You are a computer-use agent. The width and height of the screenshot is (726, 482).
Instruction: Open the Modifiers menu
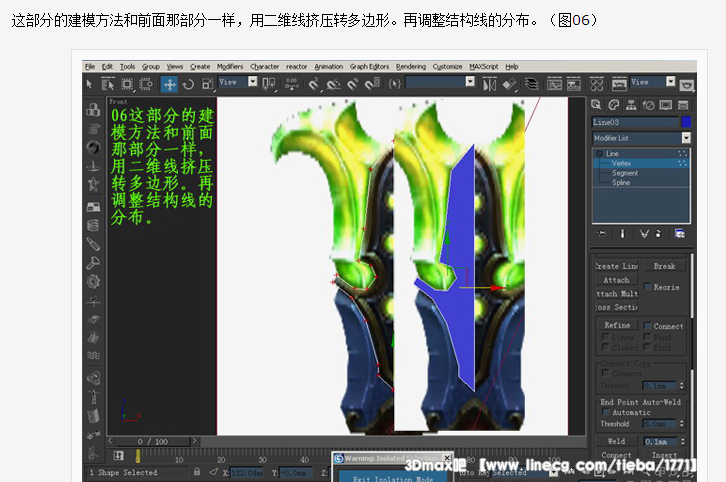point(230,67)
